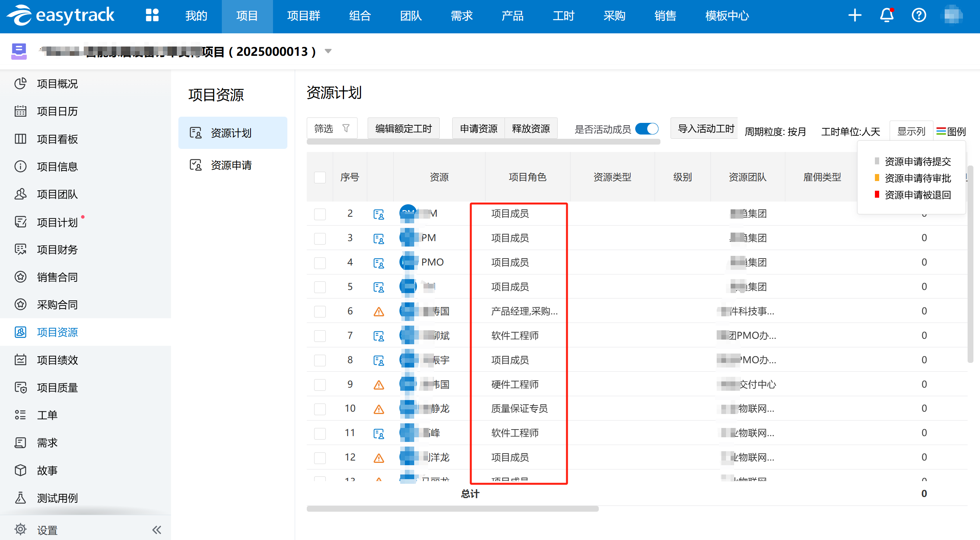Open the help question mark icon

point(919,16)
